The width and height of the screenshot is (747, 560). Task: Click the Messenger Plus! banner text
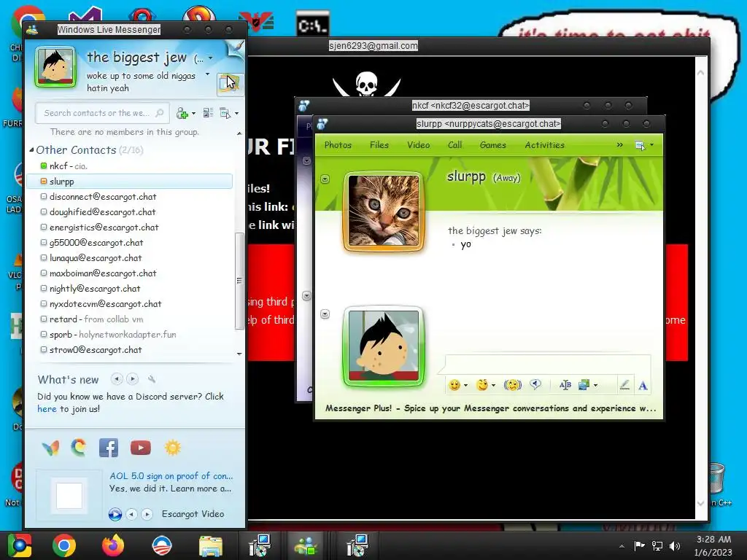(491, 408)
